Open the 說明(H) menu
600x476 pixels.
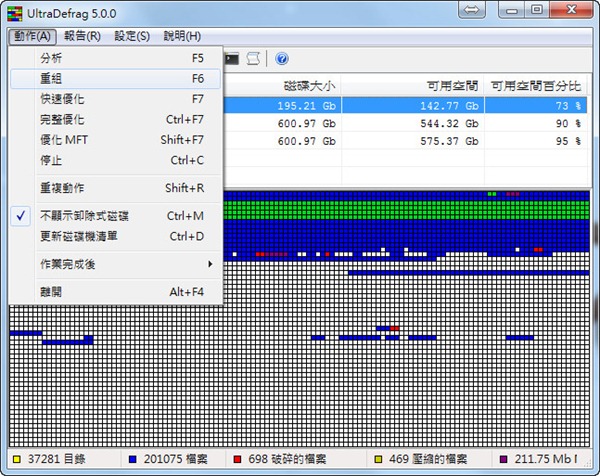(182, 36)
